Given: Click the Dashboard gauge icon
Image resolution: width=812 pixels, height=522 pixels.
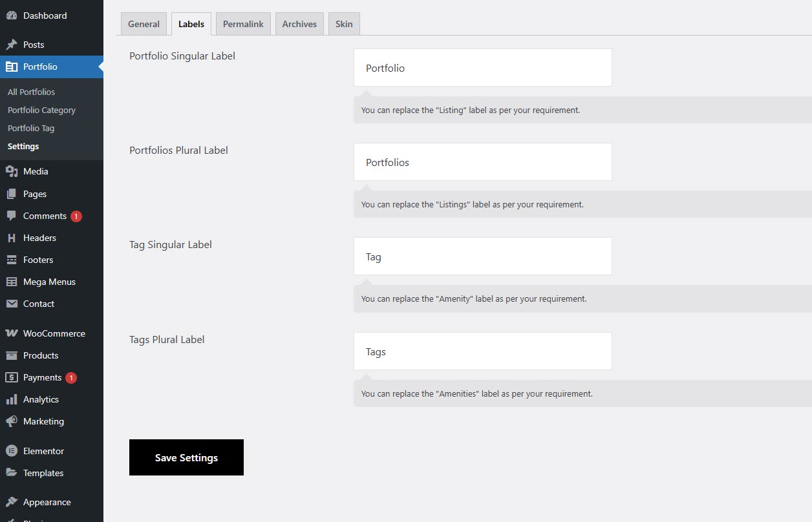Looking at the screenshot, I should [x=12, y=16].
